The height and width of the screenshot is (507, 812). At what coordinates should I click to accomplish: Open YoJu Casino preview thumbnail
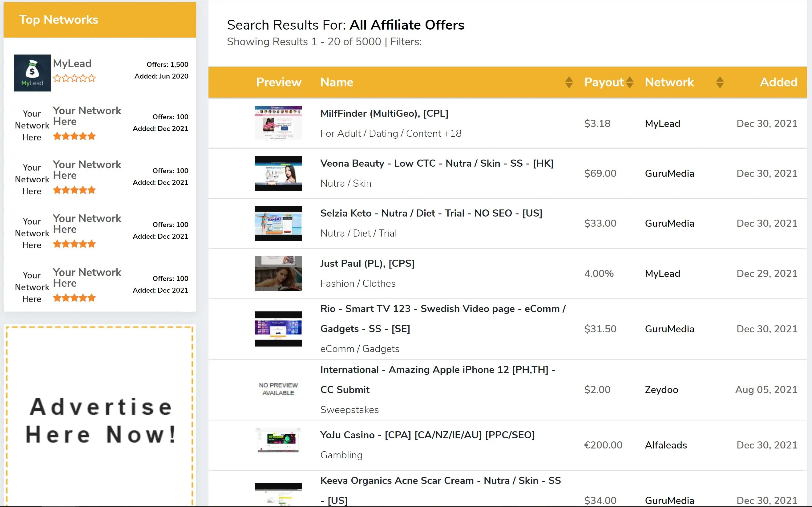[278, 440]
